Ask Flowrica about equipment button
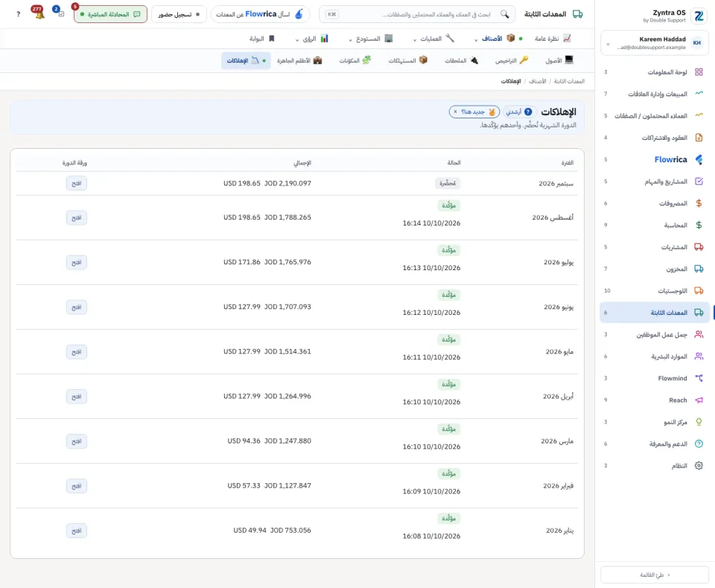 click(260, 14)
